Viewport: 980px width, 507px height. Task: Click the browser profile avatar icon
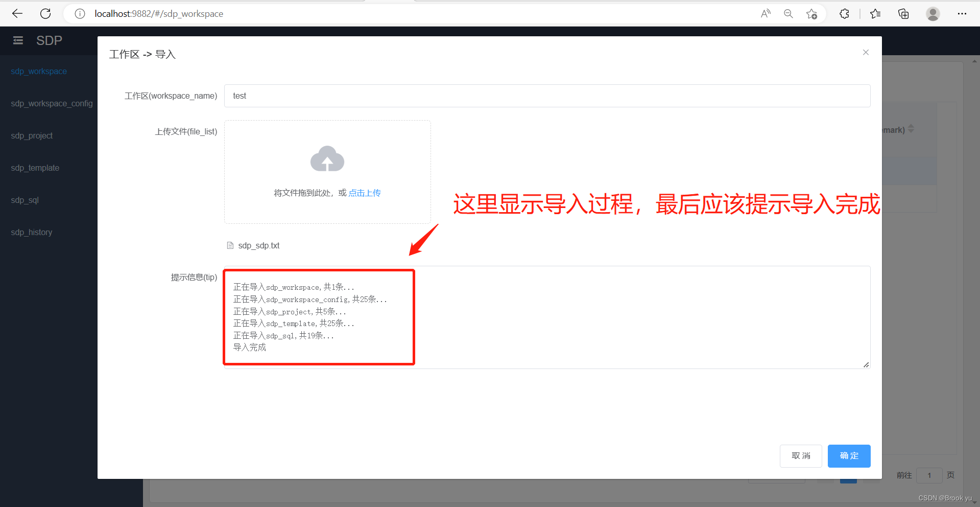pos(933,14)
